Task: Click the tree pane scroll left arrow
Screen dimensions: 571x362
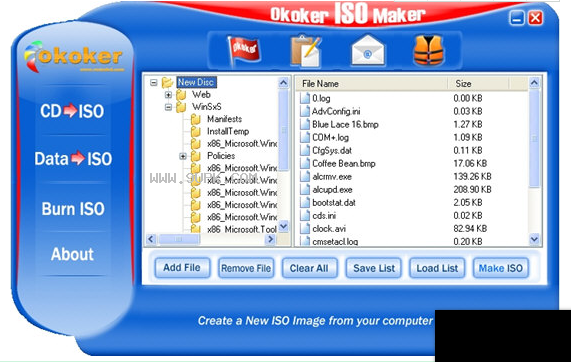Action: [151, 239]
